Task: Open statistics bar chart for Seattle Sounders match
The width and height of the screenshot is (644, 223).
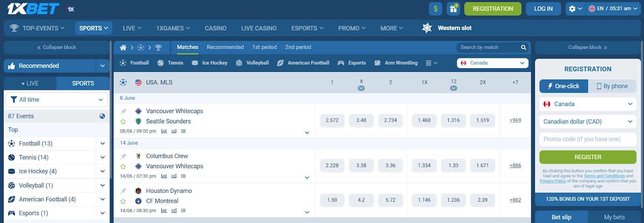Action: 164,131
